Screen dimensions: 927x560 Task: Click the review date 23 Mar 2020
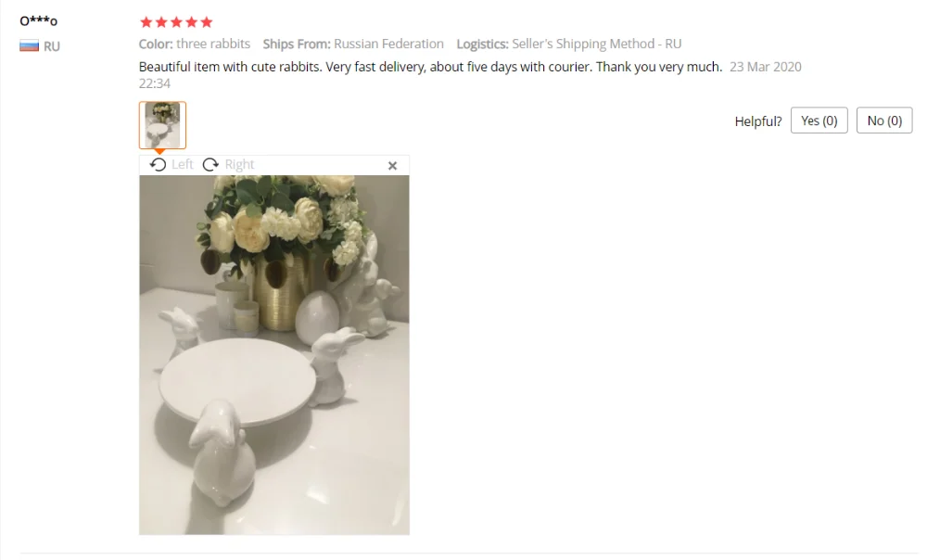click(x=765, y=67)
